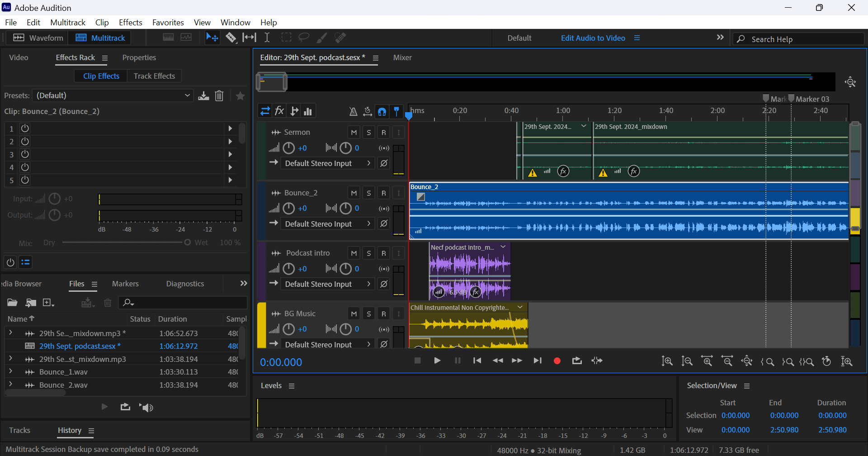Open the Presets dropdown
The image size is (868, 456).
pos(113,95)
